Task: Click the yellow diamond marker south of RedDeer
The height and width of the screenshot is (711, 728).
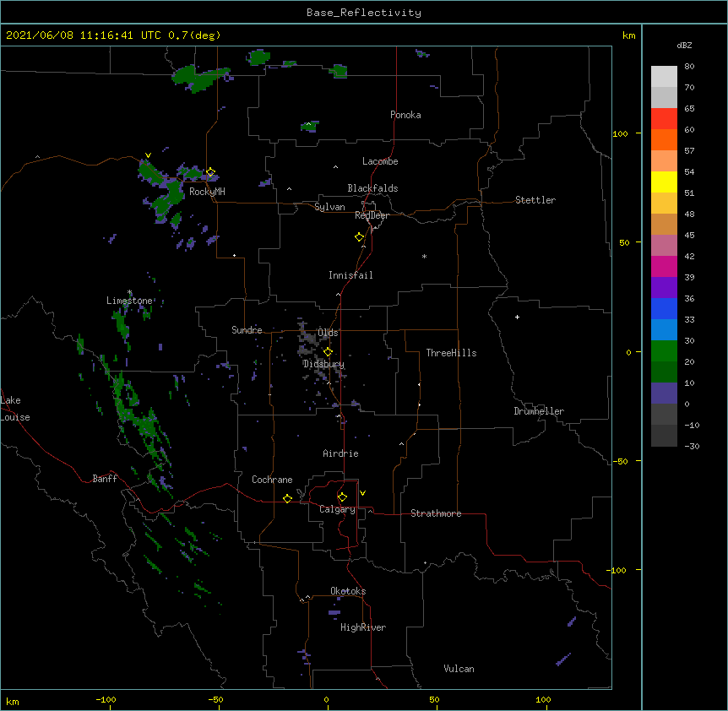Action: pos(359,237)
